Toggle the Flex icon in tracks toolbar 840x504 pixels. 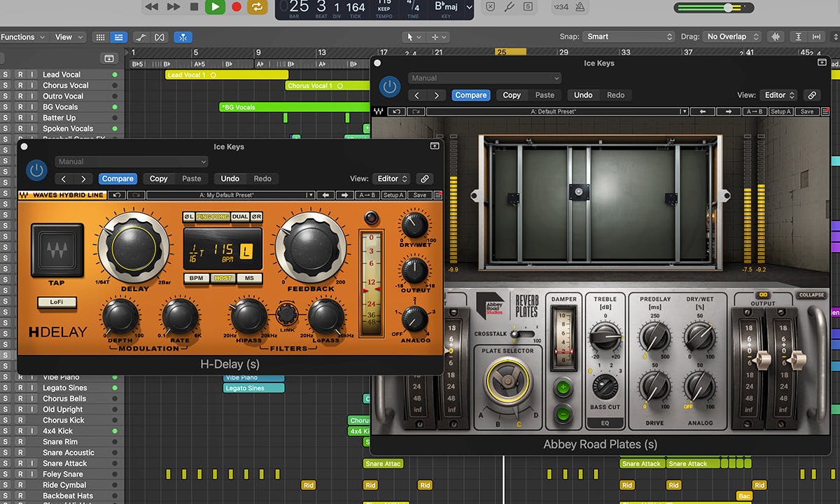click(x=160, y=37)
